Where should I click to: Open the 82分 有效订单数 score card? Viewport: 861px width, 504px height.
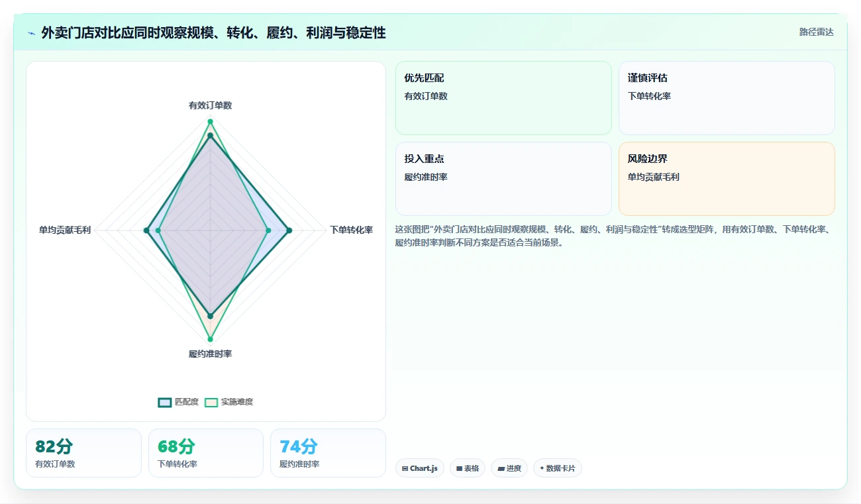[x=83, y=453]
